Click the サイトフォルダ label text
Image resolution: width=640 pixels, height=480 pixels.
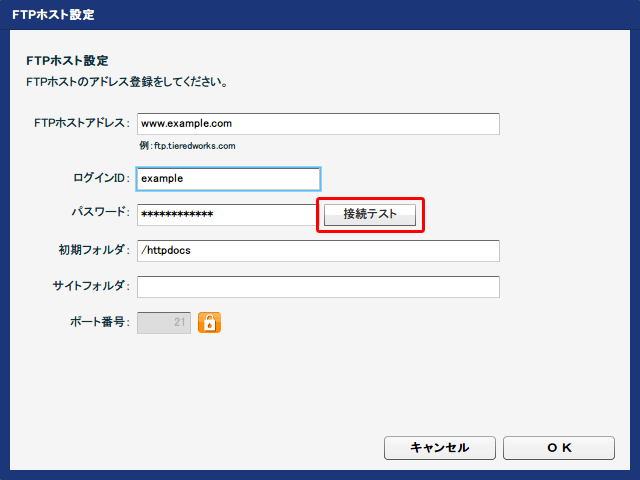pyautogui.click(x=91, y=286)
